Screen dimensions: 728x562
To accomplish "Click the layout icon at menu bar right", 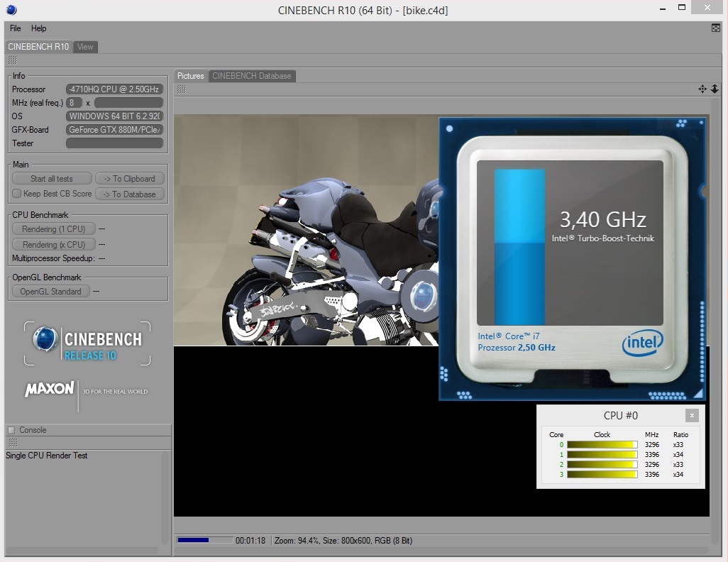I will pos(715,28).
